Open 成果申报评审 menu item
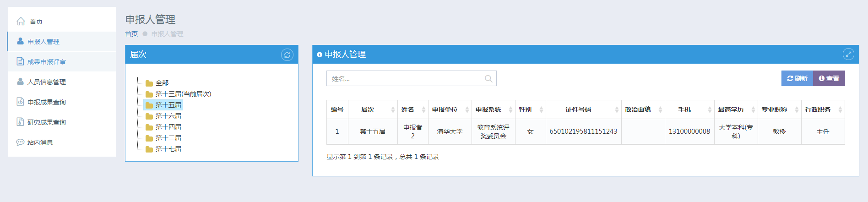The height and width of the screenshot is (202, 868). 62,61
